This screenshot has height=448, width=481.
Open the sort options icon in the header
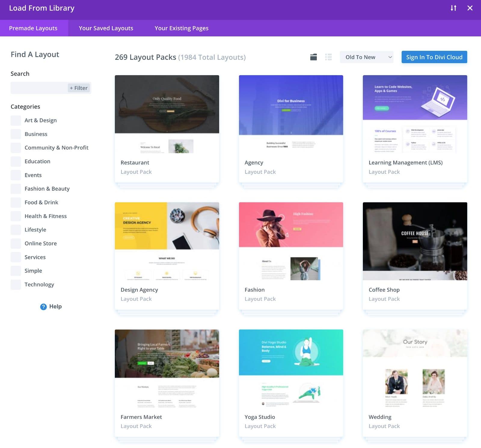[x=454, y=8]
